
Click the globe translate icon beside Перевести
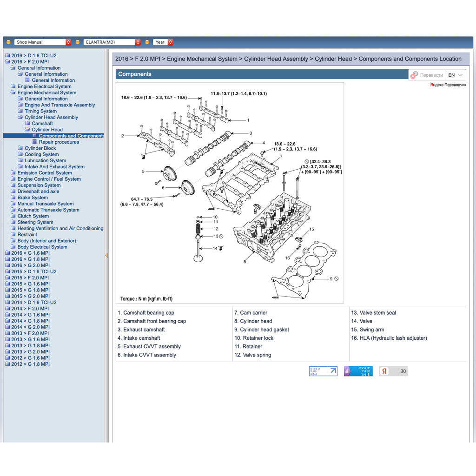pyautogui.click(x=415, y=73)
